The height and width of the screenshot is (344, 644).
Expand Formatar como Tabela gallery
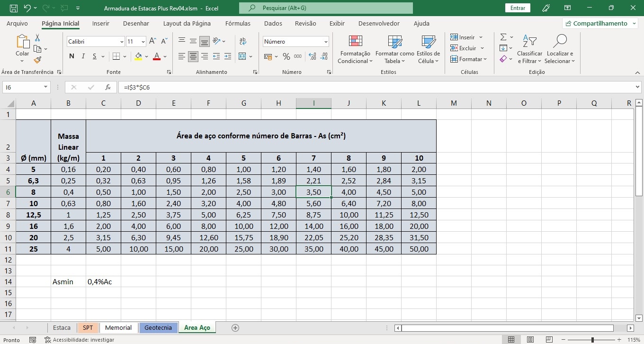pos(395,49)
